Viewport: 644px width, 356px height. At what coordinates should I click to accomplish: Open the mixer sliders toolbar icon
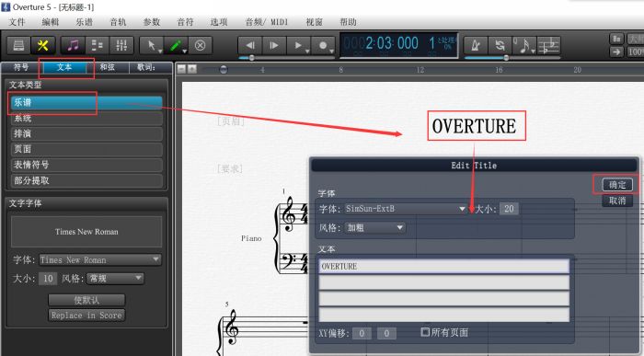point(121,45)
